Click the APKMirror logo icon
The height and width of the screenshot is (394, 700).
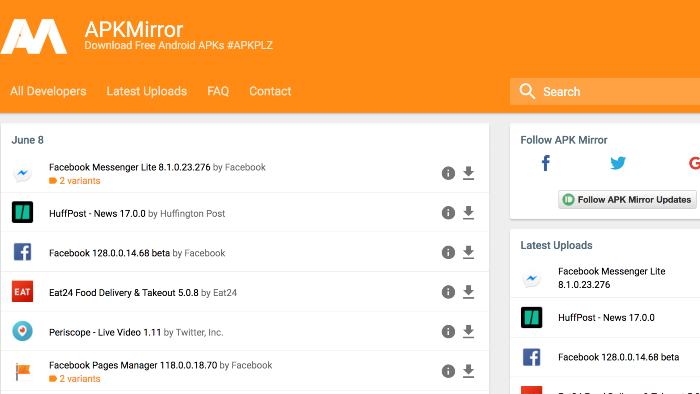[34, 36]
